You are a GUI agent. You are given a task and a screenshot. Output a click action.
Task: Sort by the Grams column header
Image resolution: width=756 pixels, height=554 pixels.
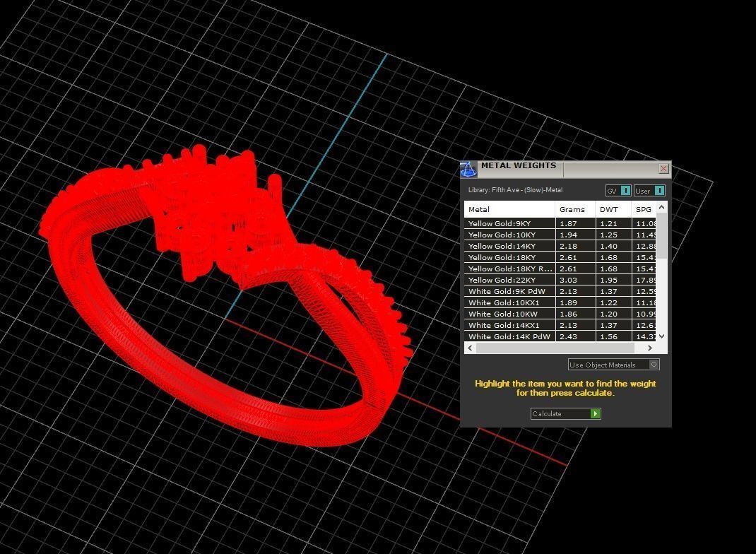pyautogui.click(x=576, y=209)
